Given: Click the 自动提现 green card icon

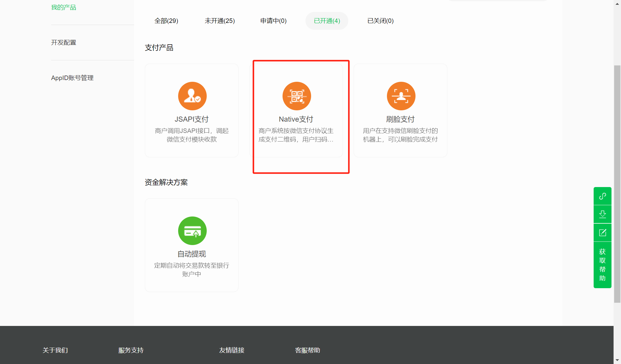Looking at the screenshot, I should coord(192,231).
